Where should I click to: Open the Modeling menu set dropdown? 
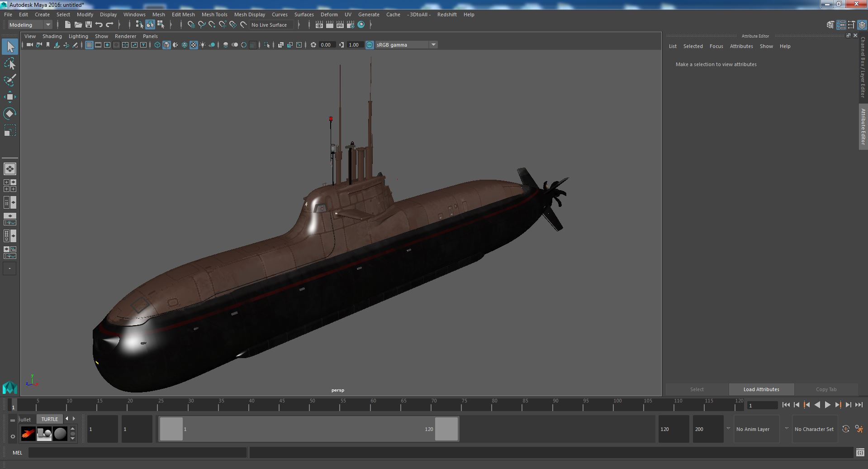pos(30,25)
